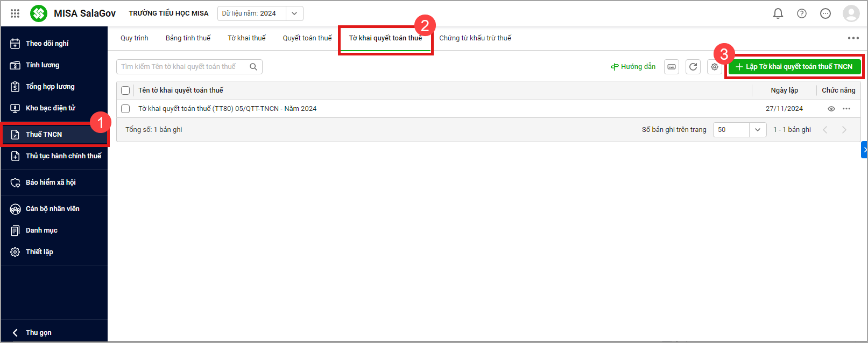
Task: Open the user profile avatar
Action: tap(851, 13)
